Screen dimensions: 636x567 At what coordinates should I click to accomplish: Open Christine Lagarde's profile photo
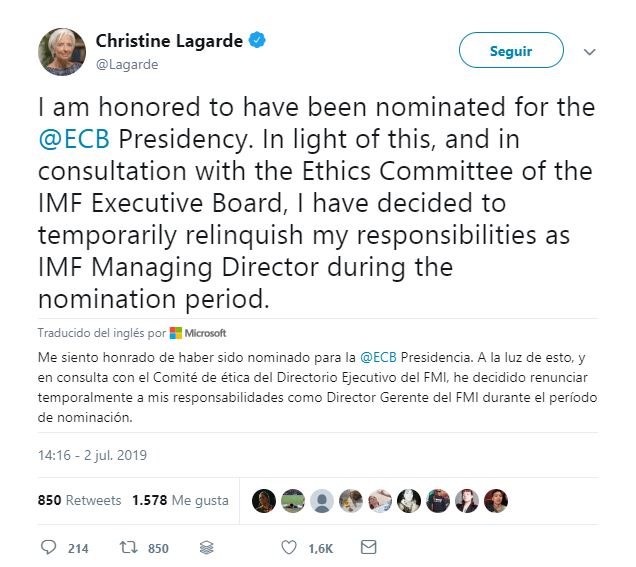tap(62, 51)
